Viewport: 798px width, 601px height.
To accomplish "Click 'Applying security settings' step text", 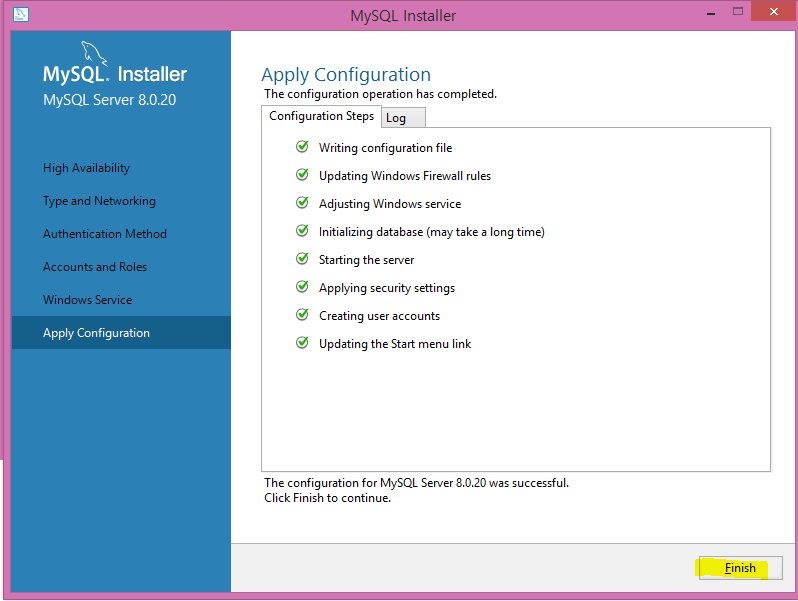I will (x=387, y=288).
